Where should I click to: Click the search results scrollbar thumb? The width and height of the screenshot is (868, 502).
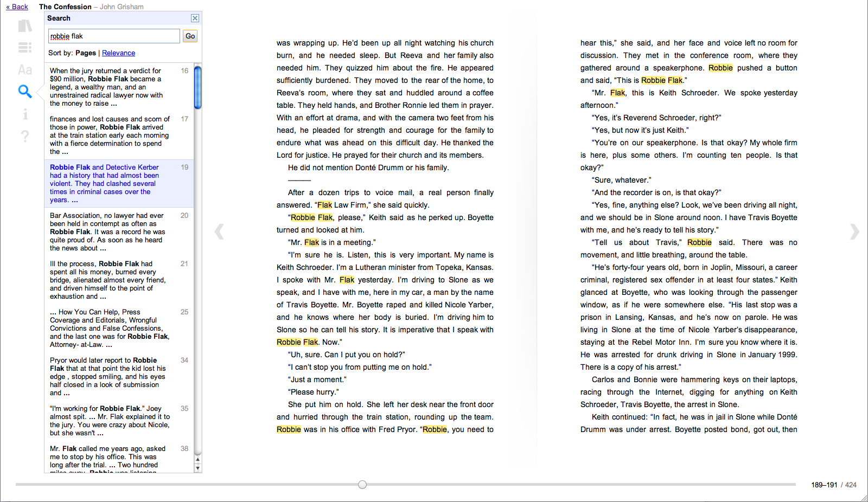(198, 87)
